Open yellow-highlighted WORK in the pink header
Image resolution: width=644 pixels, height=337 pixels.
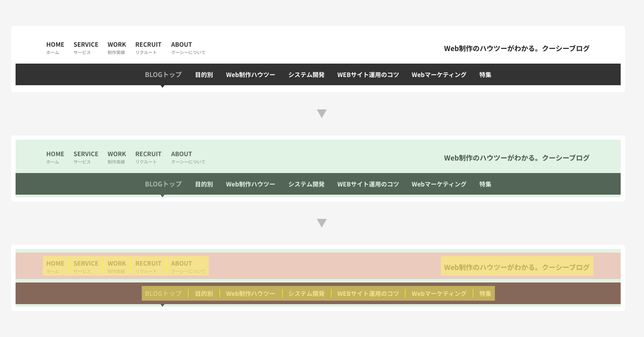click(x=117, y=266)
